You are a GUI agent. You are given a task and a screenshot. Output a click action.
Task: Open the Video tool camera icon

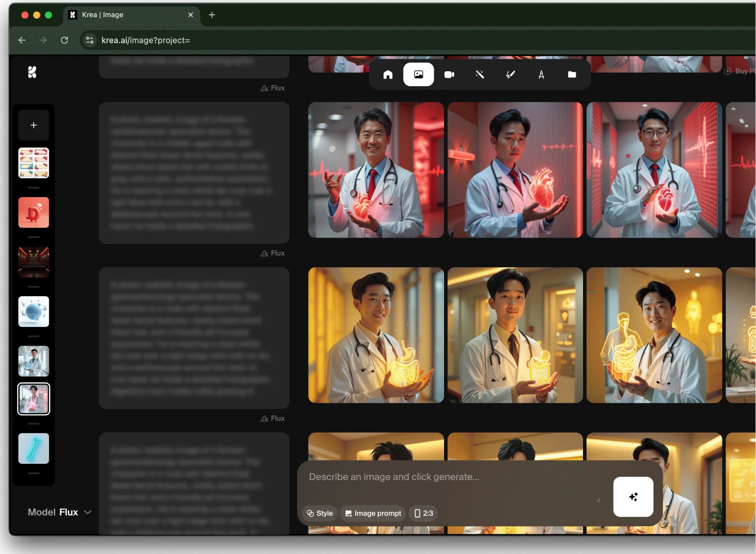(x=449, y=74)
